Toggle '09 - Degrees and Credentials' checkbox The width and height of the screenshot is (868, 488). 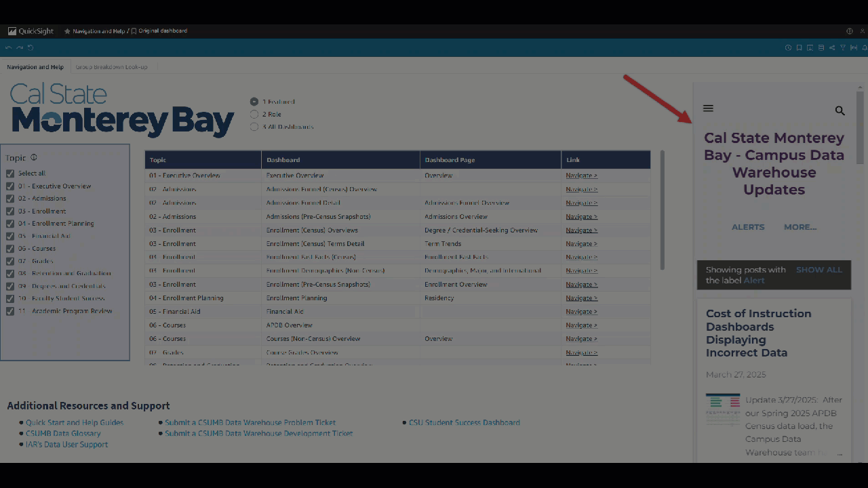coord(10,286)
